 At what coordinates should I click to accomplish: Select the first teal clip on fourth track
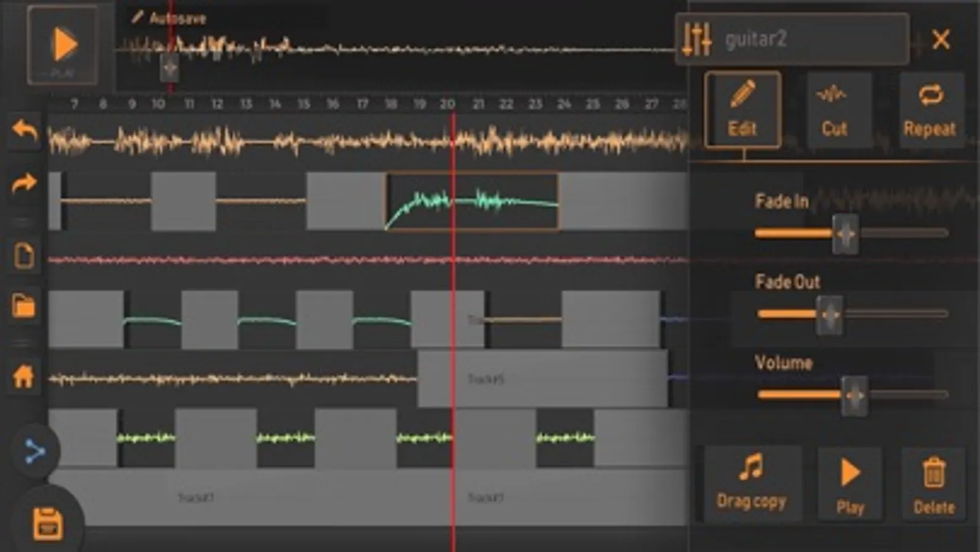153,320
